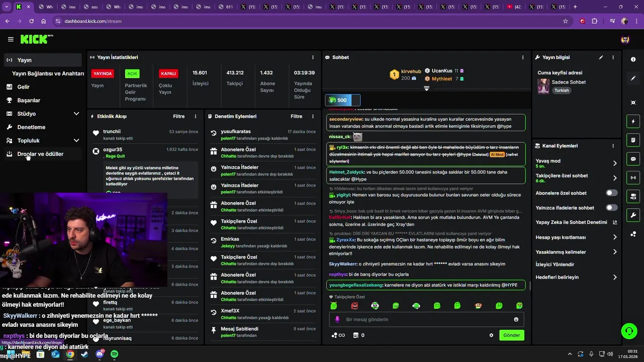The width and height of the screenshot is (644, 362).
Task: Open Sohbet panel three-dot menu
Action: [x=523, y=57]
